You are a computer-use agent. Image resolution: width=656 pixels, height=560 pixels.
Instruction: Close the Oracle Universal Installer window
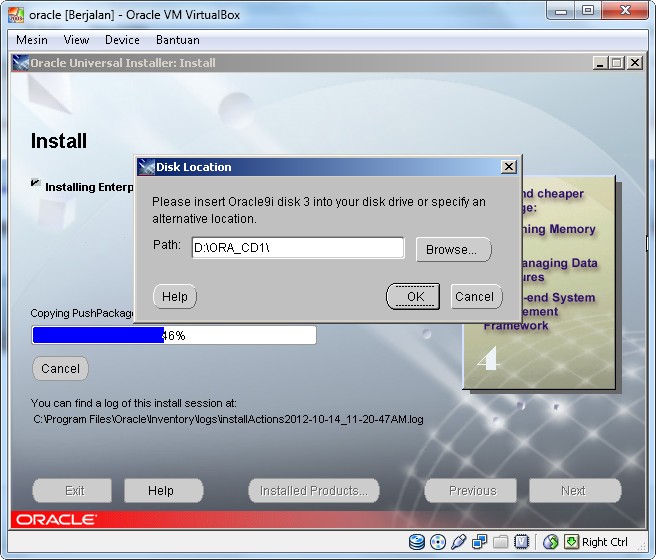(635, 63)
